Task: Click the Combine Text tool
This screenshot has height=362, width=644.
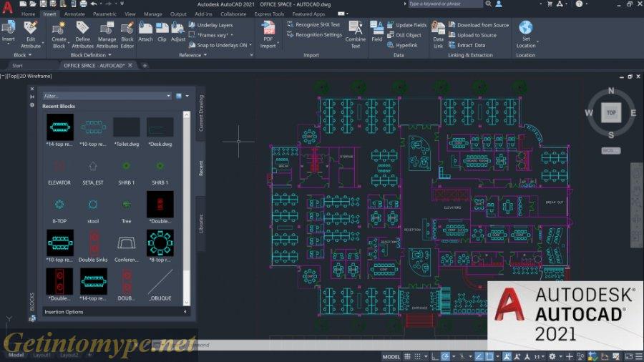Action: 355,35
